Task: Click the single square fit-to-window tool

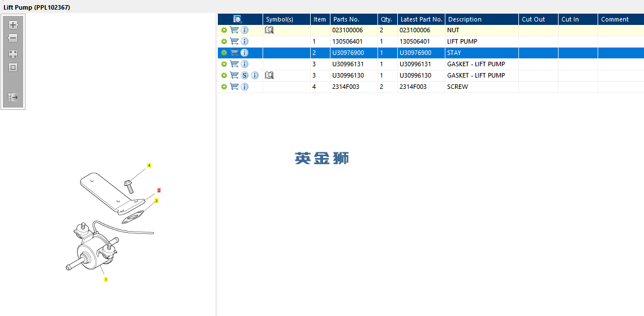Action: tap(13, 68)
